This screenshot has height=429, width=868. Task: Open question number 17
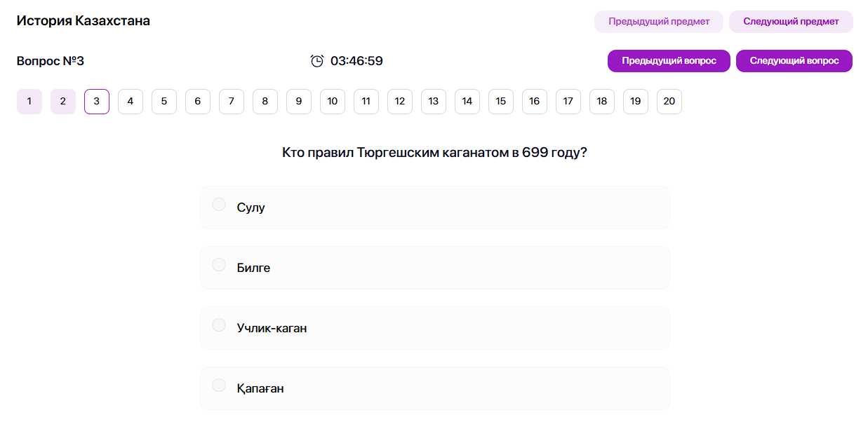[568, 101]
